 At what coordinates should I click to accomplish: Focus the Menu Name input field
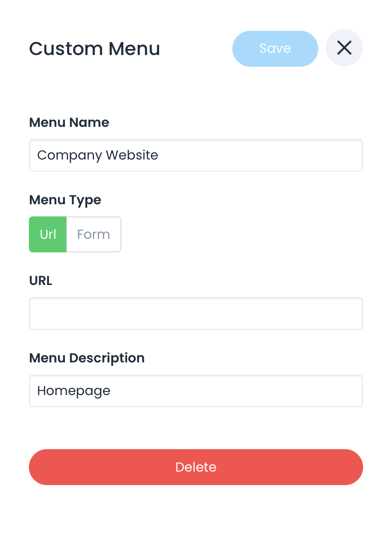(196, 155)
